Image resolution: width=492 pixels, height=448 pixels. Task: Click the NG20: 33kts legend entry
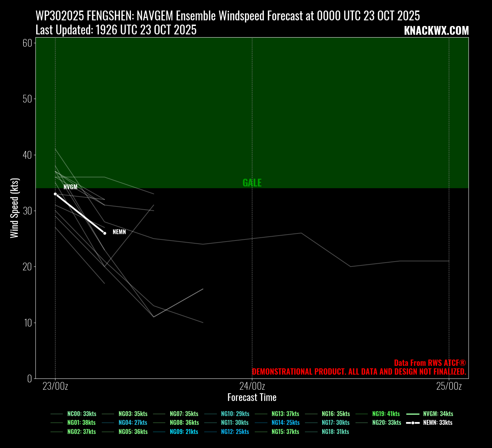click(x=386, y=423)
